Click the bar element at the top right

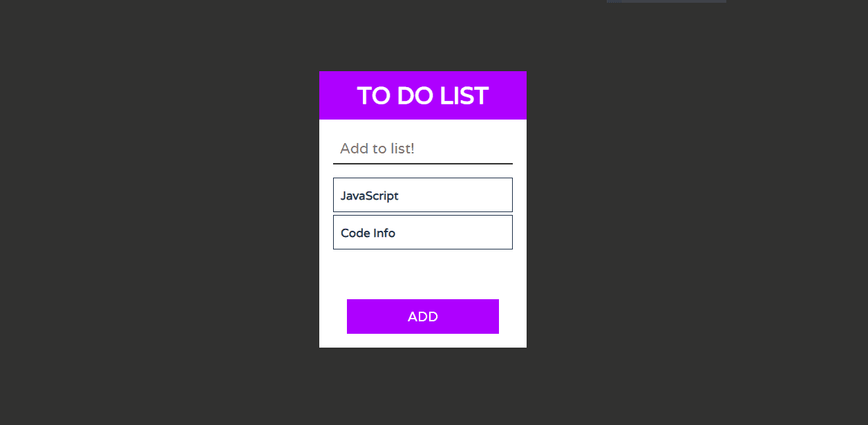coord(666,1)
